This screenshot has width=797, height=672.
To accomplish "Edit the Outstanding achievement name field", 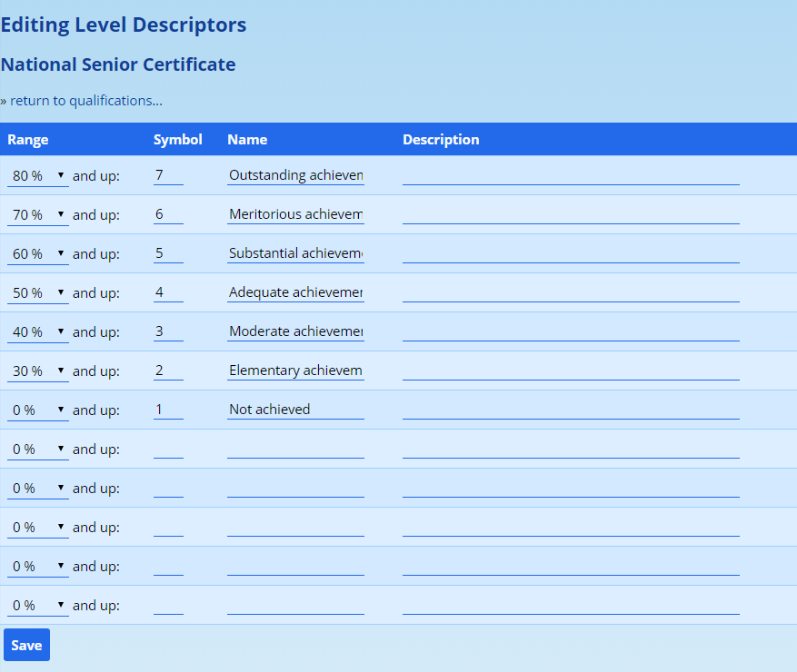I will click(x=295, y=175).
